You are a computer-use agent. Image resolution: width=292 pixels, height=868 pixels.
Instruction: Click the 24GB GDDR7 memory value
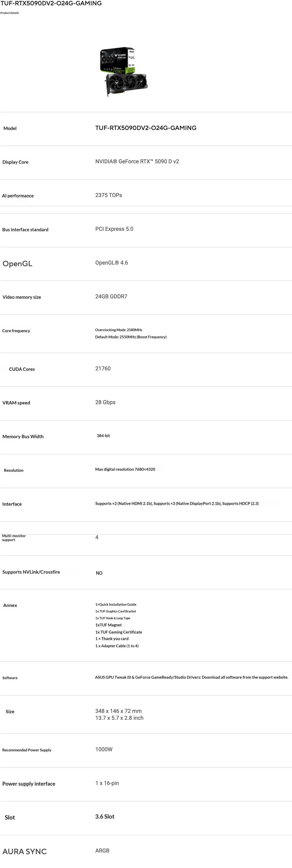pyautogui.click(x=111, y=296)
